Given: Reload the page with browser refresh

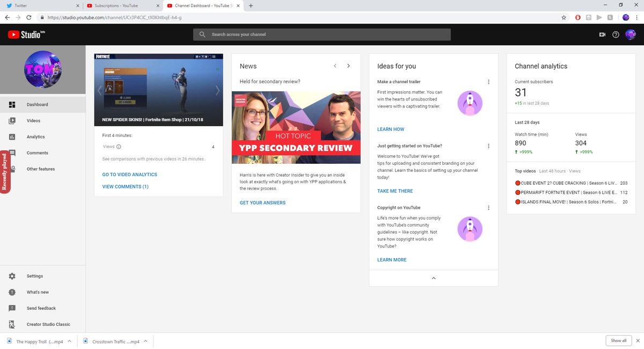Looking at the screenshot, I should [30, 17].
